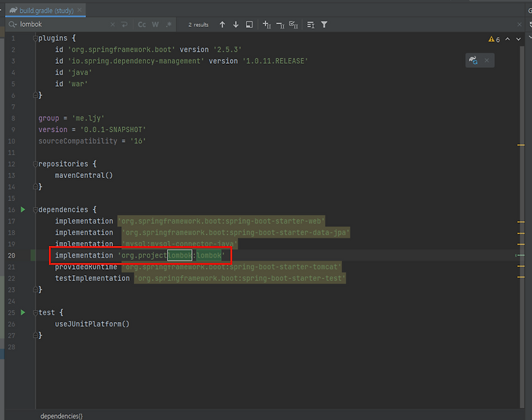This screenshot has width=532, height=420.
Task: Click the 6 warnings inspection indicator
Action: pyautogui.click(x=494, y=40)
